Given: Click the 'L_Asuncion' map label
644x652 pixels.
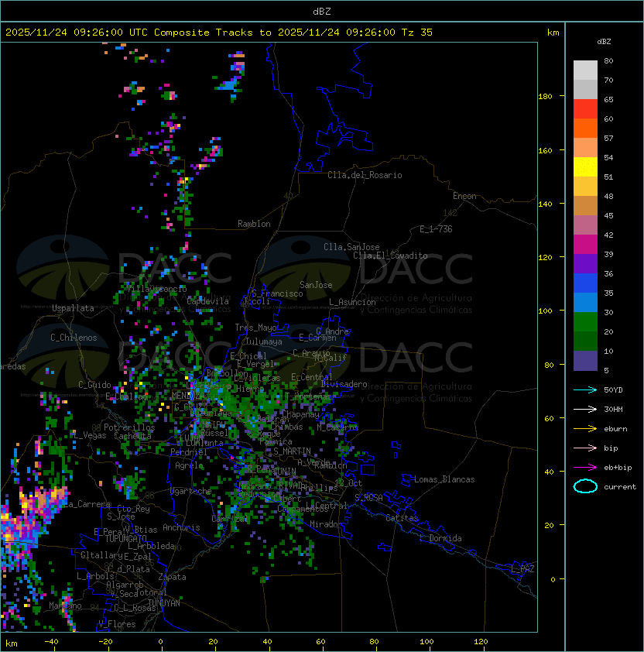Looking at the screenshot, I should (352, 302).
